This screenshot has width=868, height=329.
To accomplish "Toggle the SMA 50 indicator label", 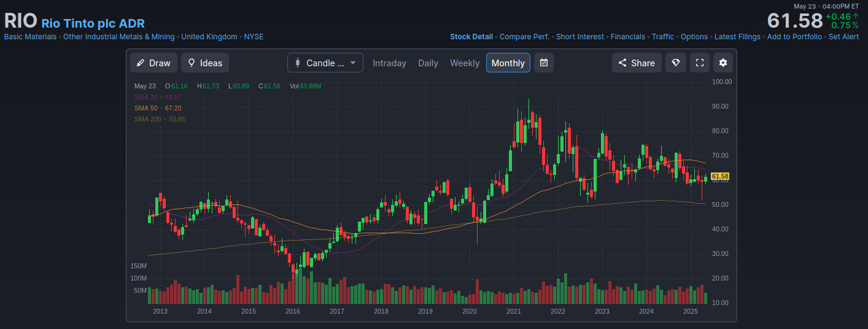I will click(158, 108).
